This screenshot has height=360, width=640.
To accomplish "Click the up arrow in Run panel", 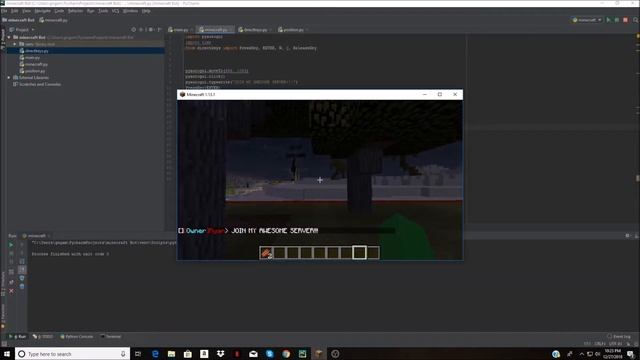I will coord(22,245).
